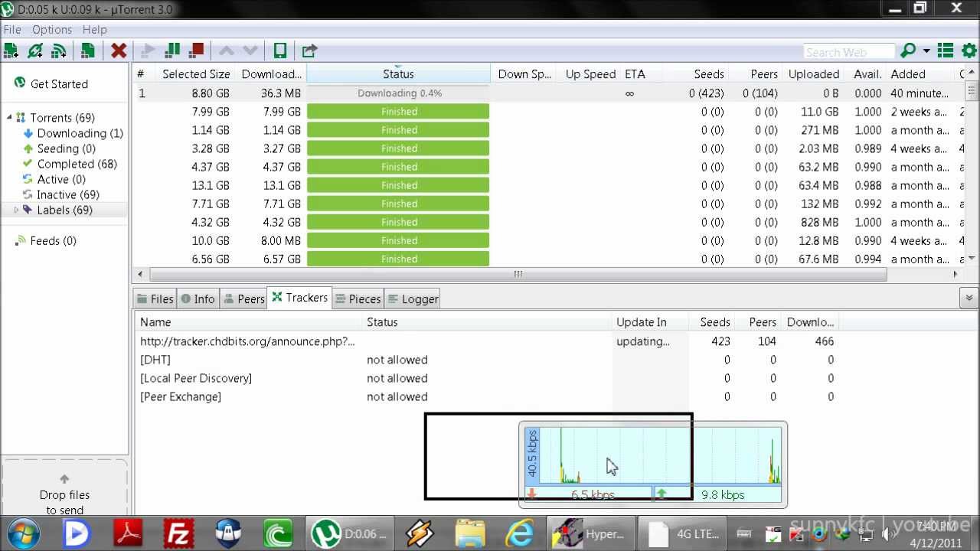Viewport: 980px width, 551px height.
Task: Move torrent down the queue
Action: click(x=250, y=51)
